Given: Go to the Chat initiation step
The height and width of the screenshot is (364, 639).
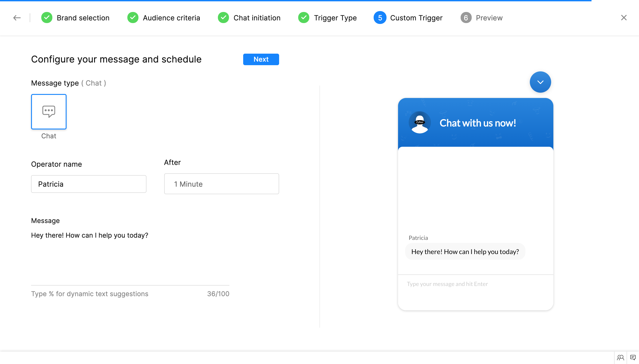Looking at the screenshot, I should pos(257,18).
